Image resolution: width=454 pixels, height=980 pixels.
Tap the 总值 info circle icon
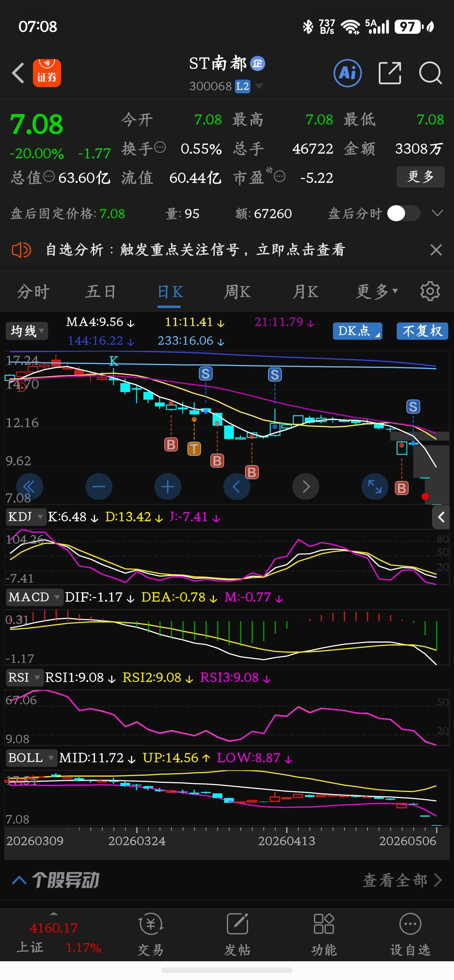tap(49, 177)
